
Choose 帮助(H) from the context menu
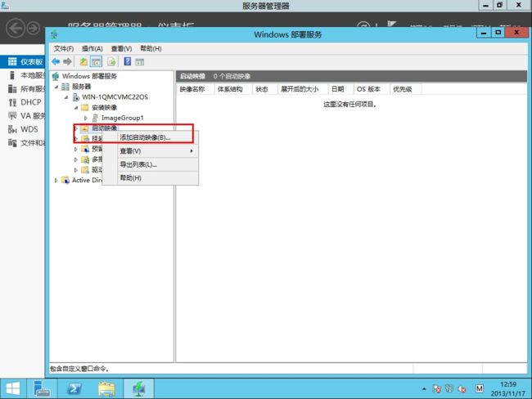tap(151, 178)
